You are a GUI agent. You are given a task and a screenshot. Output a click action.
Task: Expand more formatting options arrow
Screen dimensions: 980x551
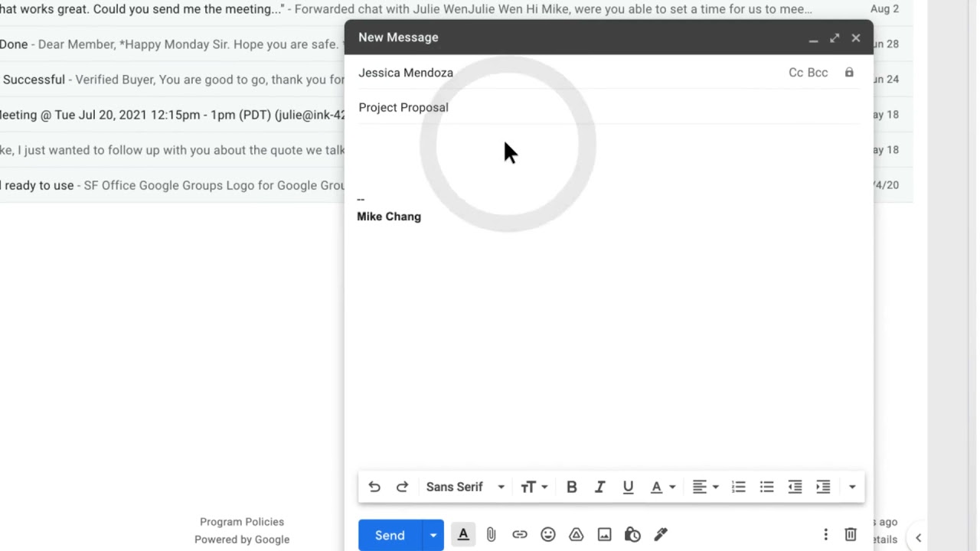pyautogui.click(x=851, y=487)
